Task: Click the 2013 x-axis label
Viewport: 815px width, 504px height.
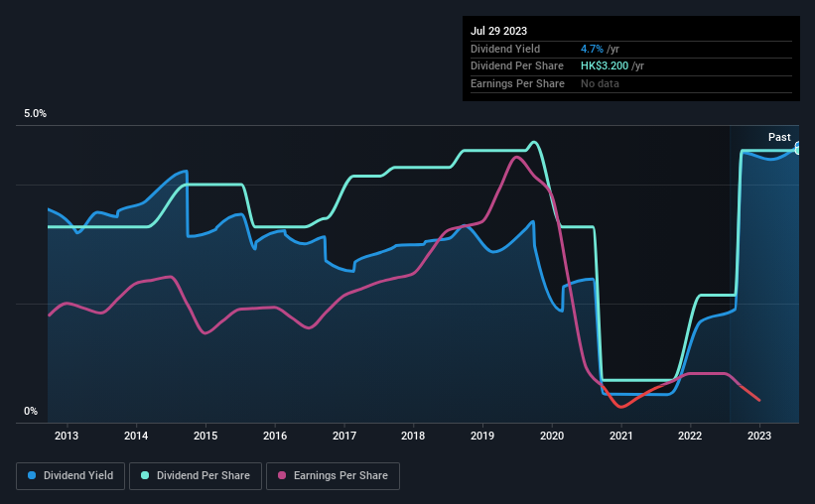Action: pyautogui.click(x=67, y=436)
